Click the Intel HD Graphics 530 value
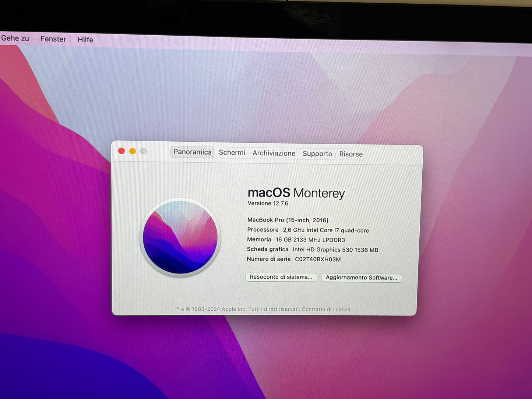 [335, 250]
